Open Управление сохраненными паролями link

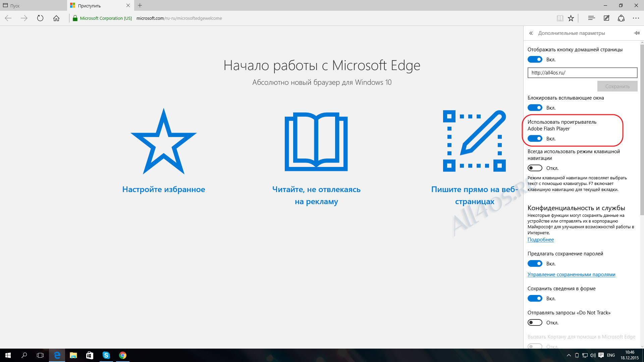[x=571, y=275]
